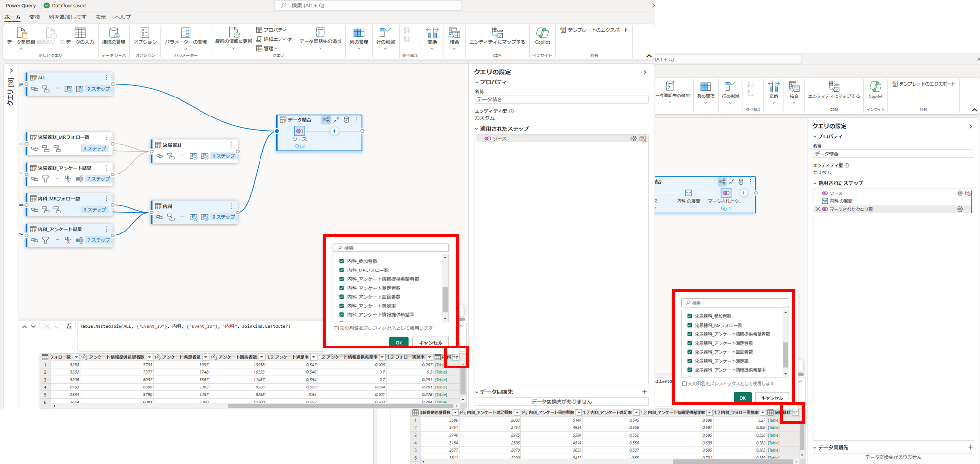Image resolution: width=980 pixels, height=464 pixels.
Task: Open the 列を追加します tab
Action: (67, 17)
